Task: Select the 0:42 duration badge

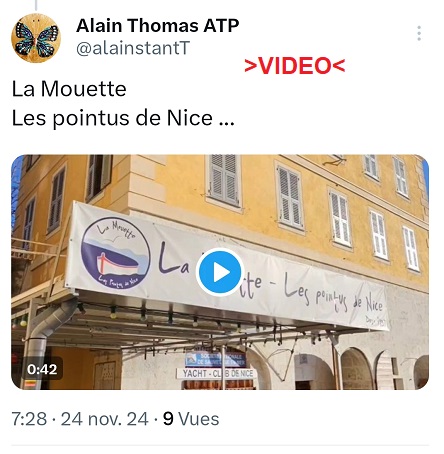Action: [42, 369]
